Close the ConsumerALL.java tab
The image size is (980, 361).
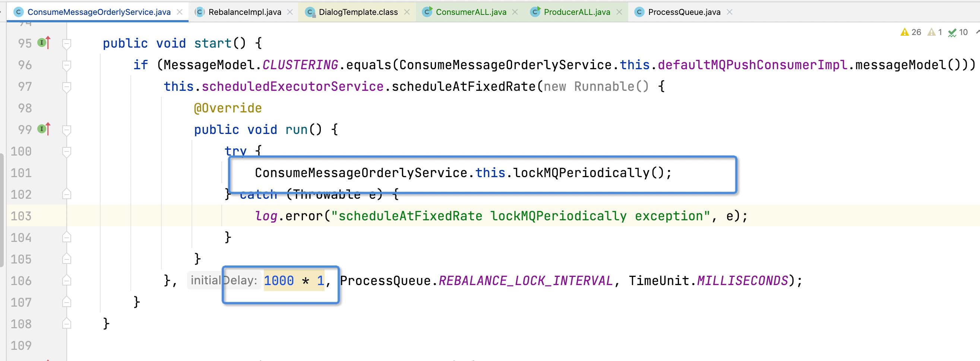pyautogui.click(x=515, y=12)
